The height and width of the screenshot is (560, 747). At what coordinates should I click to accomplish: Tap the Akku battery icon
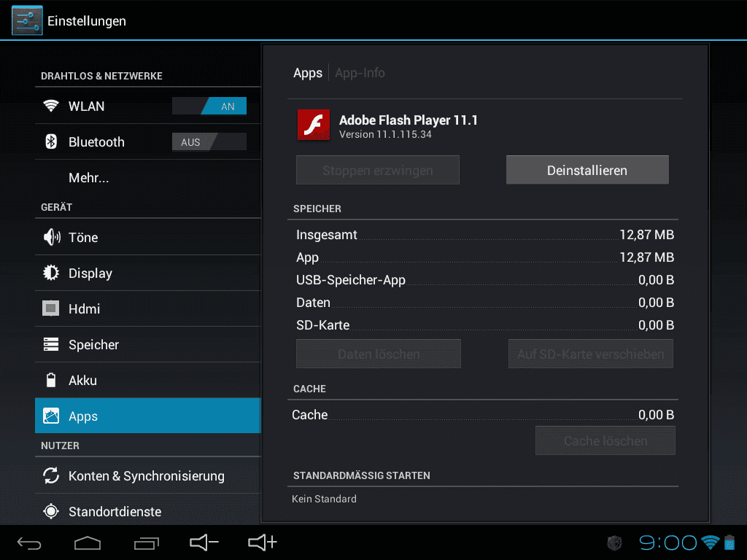pyautogui.click(x=51, y=380)
